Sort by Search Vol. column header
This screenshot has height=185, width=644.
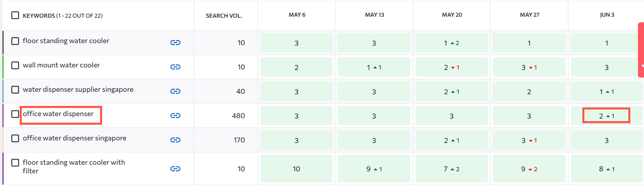click(x=224, y=16)
